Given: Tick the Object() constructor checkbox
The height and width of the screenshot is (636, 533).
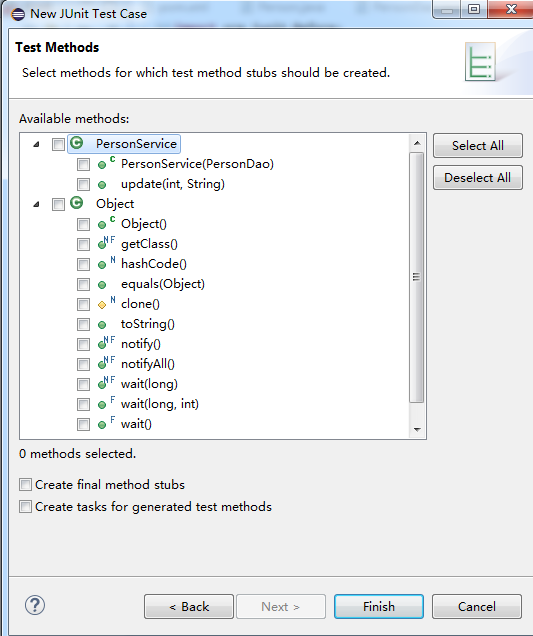Looking at the screenshot, I should tap(84, 224).
